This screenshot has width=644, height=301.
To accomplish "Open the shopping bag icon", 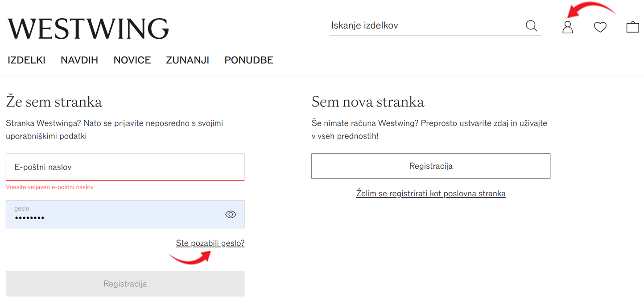I will [x=632, y=27].
